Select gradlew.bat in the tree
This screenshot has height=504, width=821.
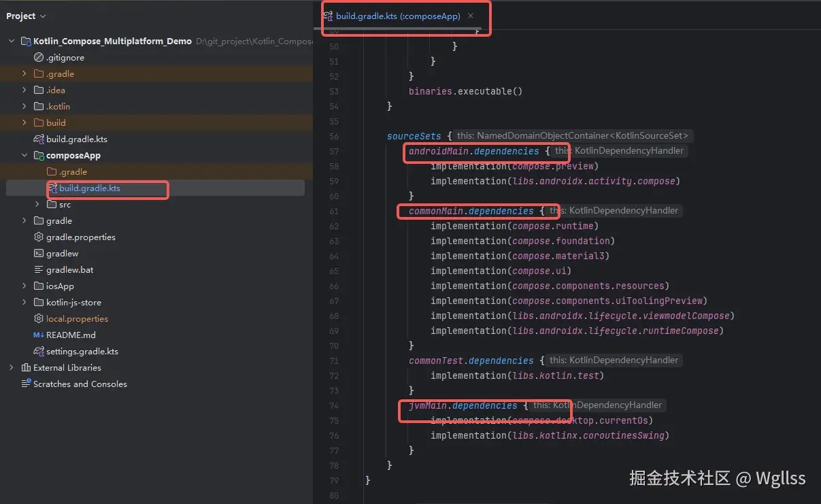coord(70,269)
